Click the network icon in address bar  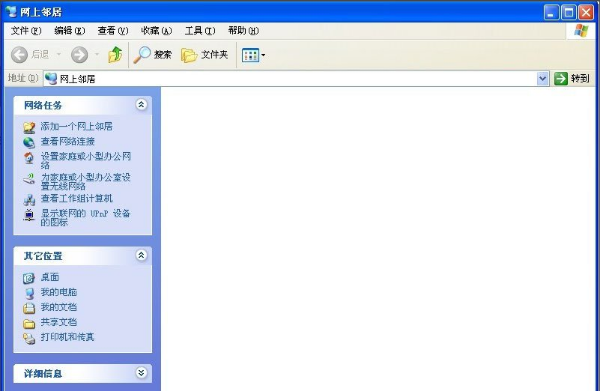click(51, 79)
